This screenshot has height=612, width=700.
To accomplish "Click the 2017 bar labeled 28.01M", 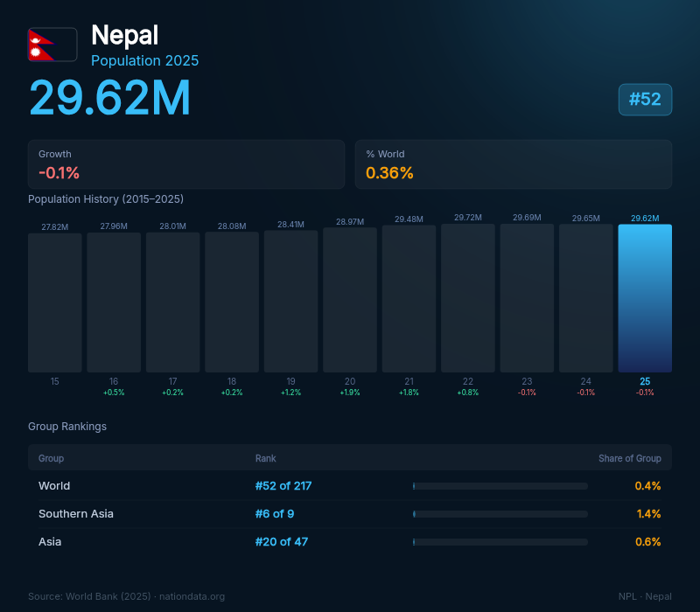I will pyautogui.click(x=172, y=302).
